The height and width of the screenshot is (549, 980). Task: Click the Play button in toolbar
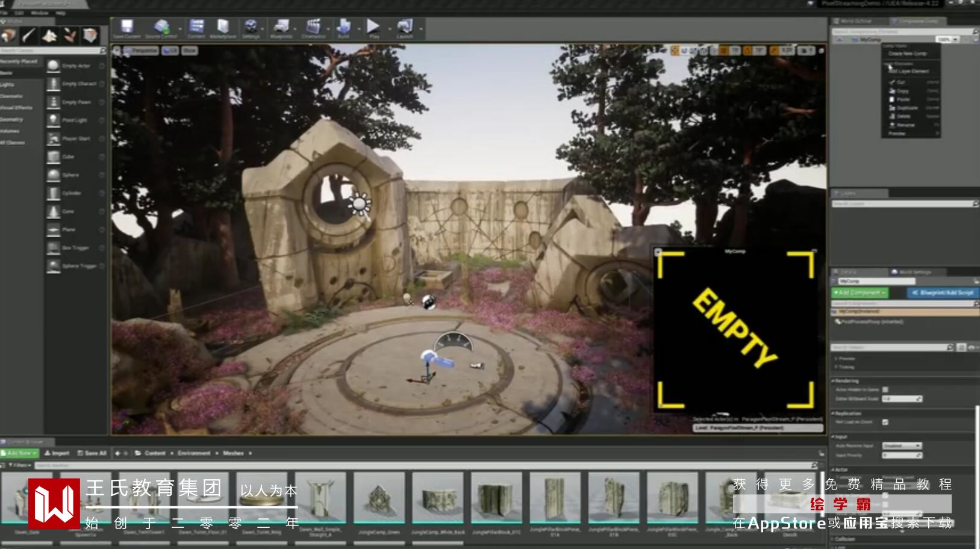pos(373,26)
